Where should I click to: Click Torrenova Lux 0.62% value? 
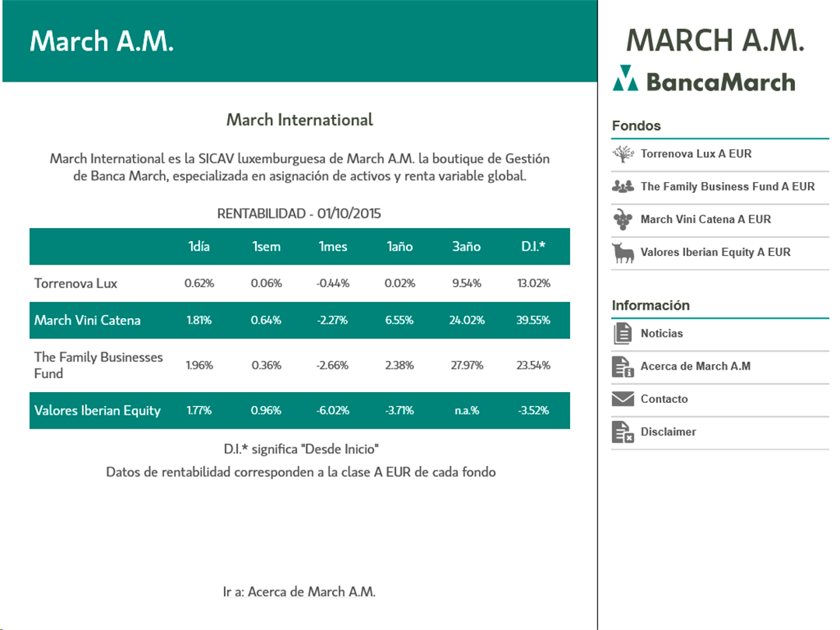coord(199,283)
